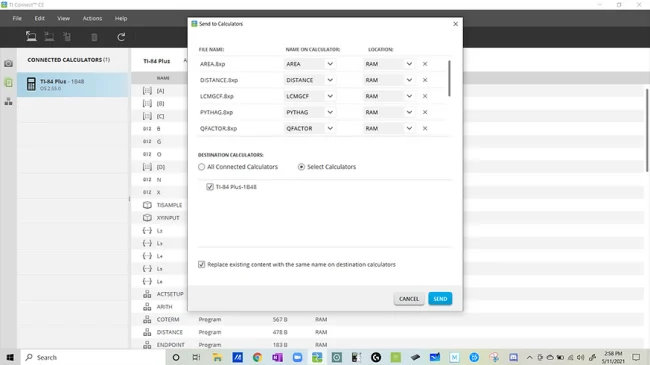Click the clock in system tray
The width and height of the screenshot is (650, 365).
click(613, 357)
